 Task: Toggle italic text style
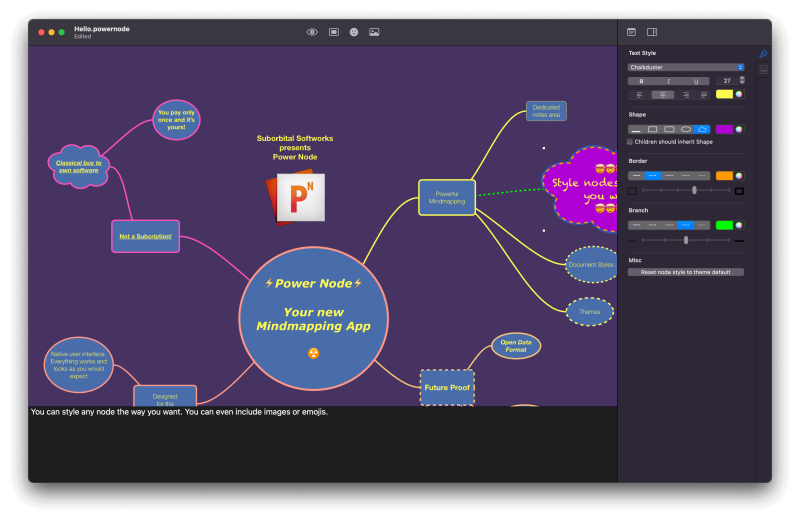(x=668, y=81)
